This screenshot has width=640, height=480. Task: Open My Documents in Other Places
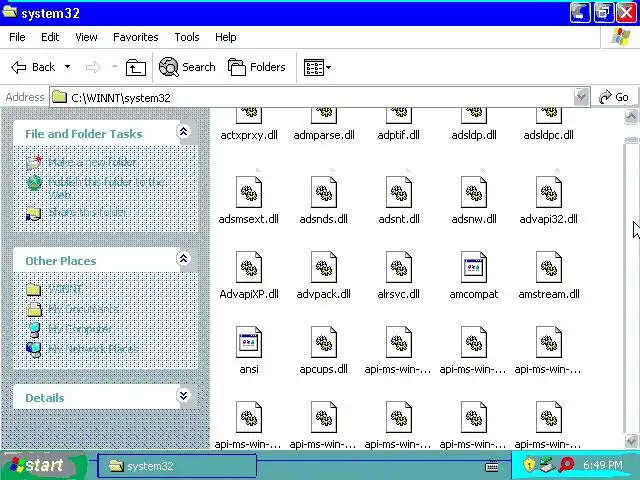tap(83, 309)
